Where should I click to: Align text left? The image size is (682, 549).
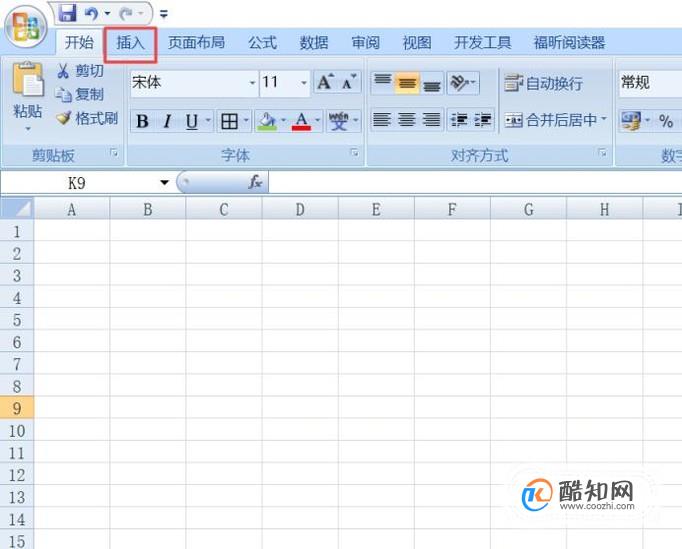pos(382,120)
